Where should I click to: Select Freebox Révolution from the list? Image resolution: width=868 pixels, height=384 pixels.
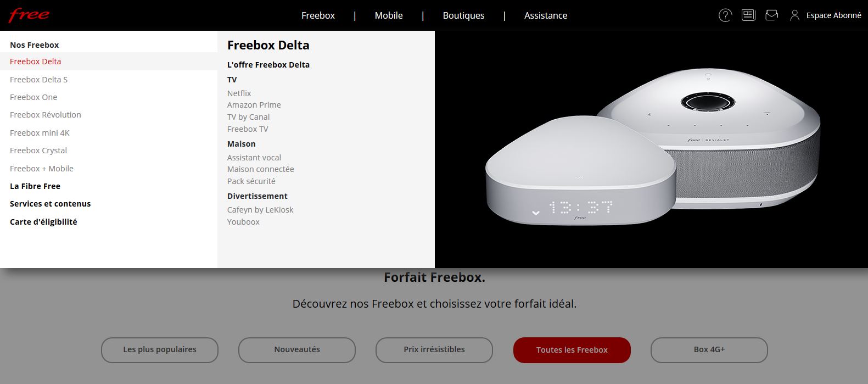point(45,115)
